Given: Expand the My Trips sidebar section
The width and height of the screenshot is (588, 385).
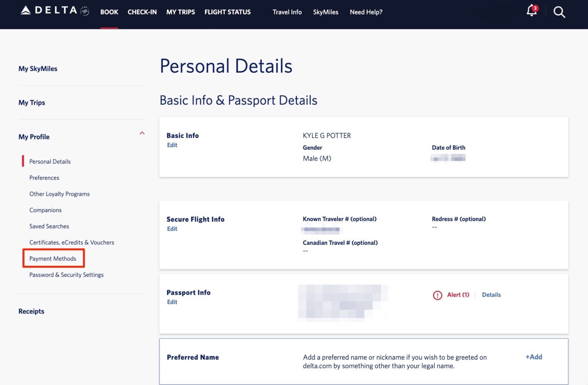Looking at the screenshot, I should pos(32,102).
